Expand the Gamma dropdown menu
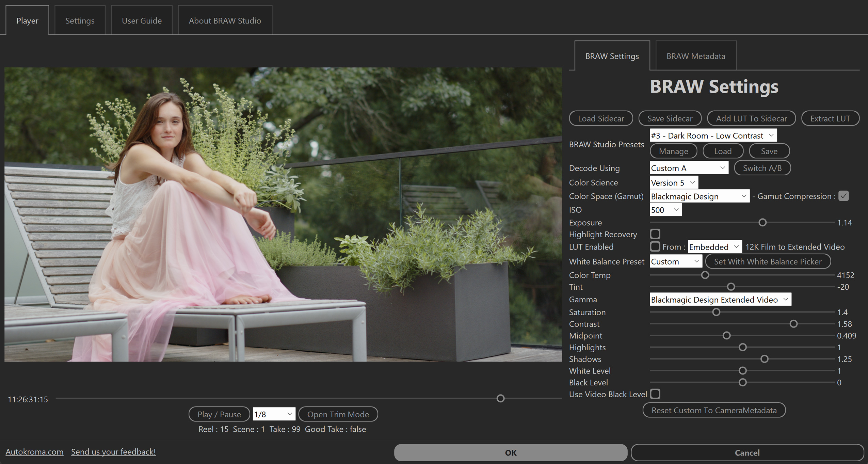This screenshot has height=464, width=868. click(720, 300)
